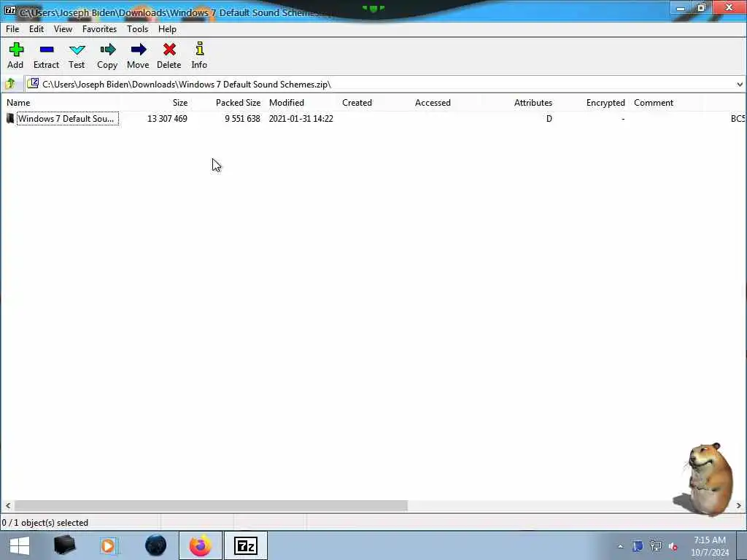This screenshot has height=560, width=747.
Task: Go up one folder level icon
Action: point(10,85)
